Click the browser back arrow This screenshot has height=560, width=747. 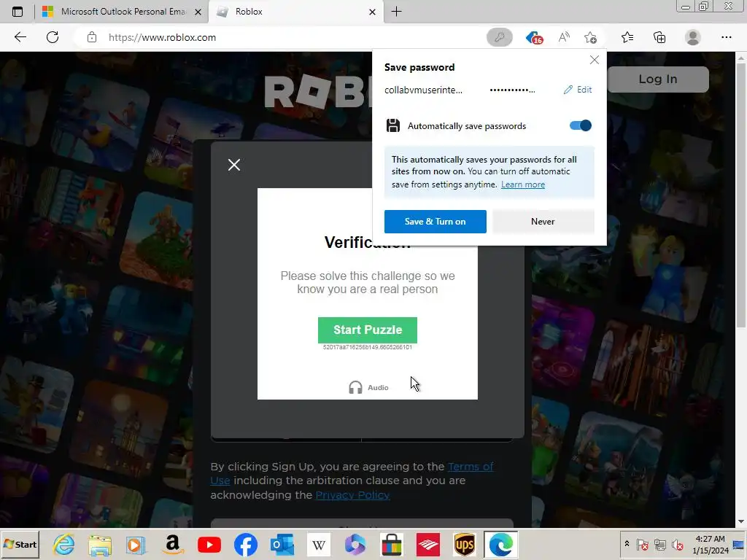[20, 37]
